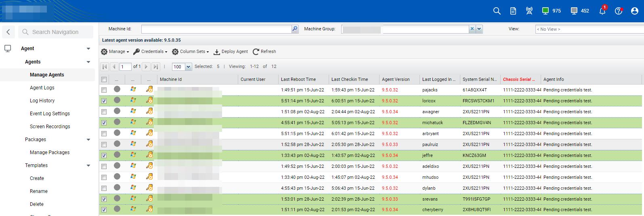644x216 pixels.
Task: Toggle the select-all header checkbox
Action: click(x=104, y=80)
